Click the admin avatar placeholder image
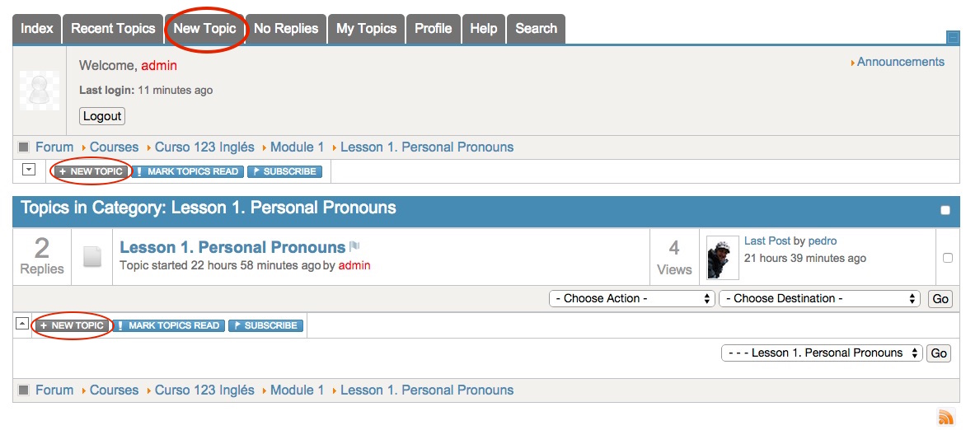980x430 pixels. [x=40, y=91]
